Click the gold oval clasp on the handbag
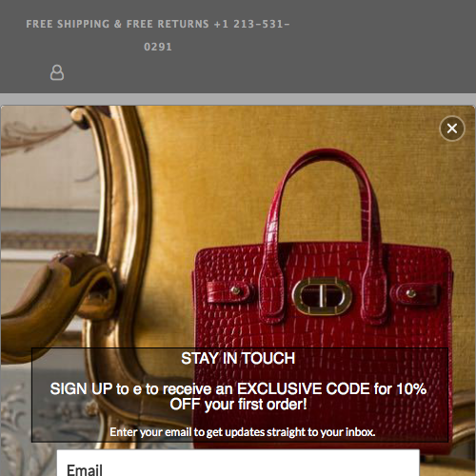The image size is (476, 476). click(322, 296)
